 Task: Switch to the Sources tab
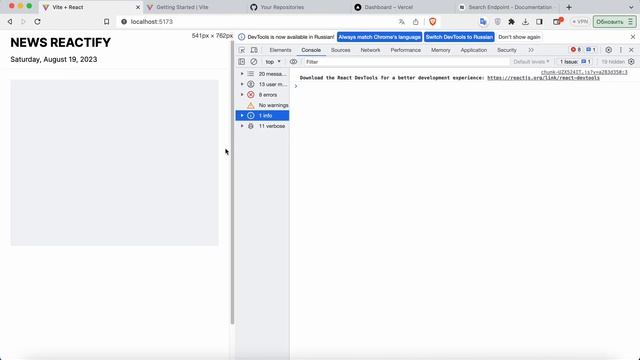(x=340, y=50)
